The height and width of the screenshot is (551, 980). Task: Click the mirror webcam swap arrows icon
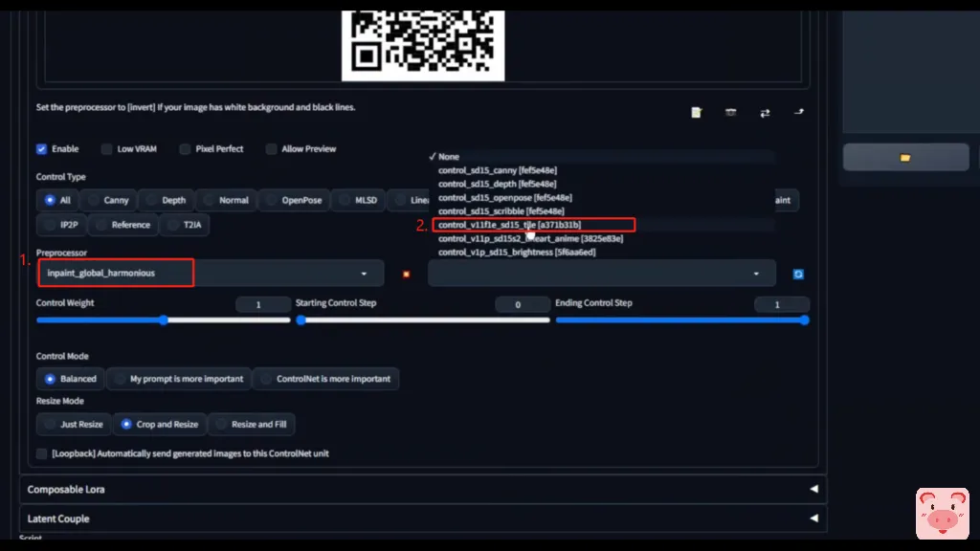point(765,113)
